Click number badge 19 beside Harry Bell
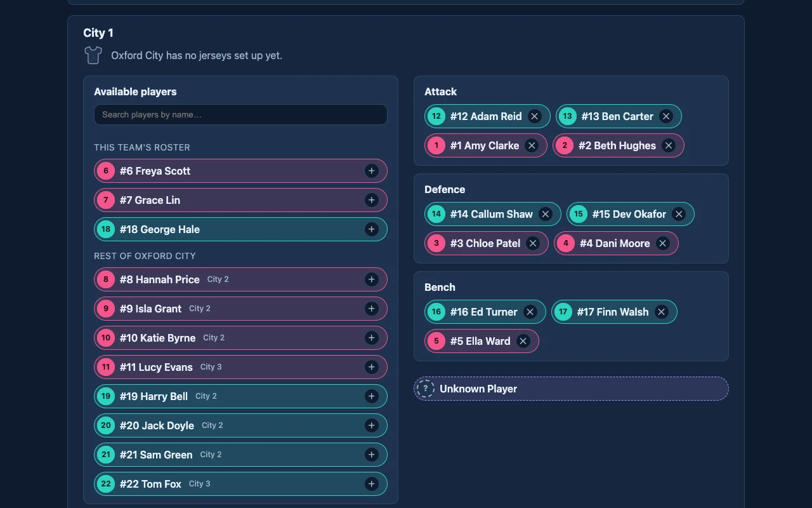 (106, 396)
